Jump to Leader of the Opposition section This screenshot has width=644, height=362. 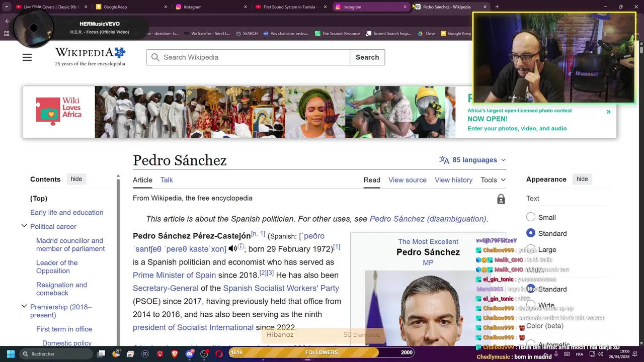57,266
